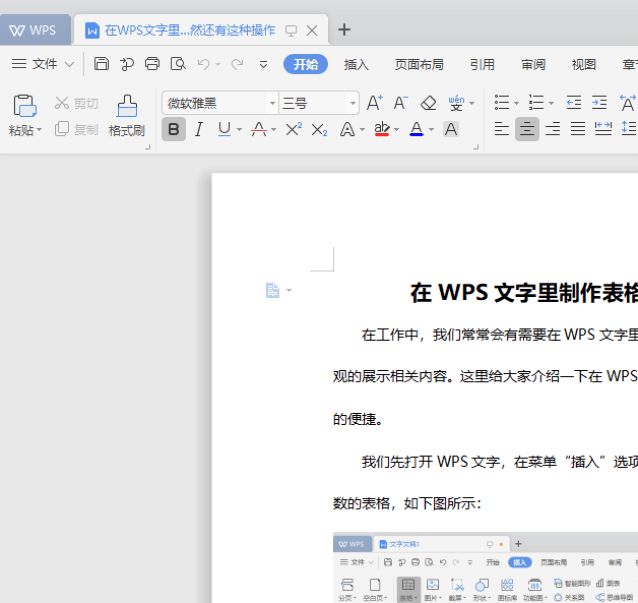The image size is (638, 603).
Task: Apply subscript X₂ formatting
Action: coord(319,130)
